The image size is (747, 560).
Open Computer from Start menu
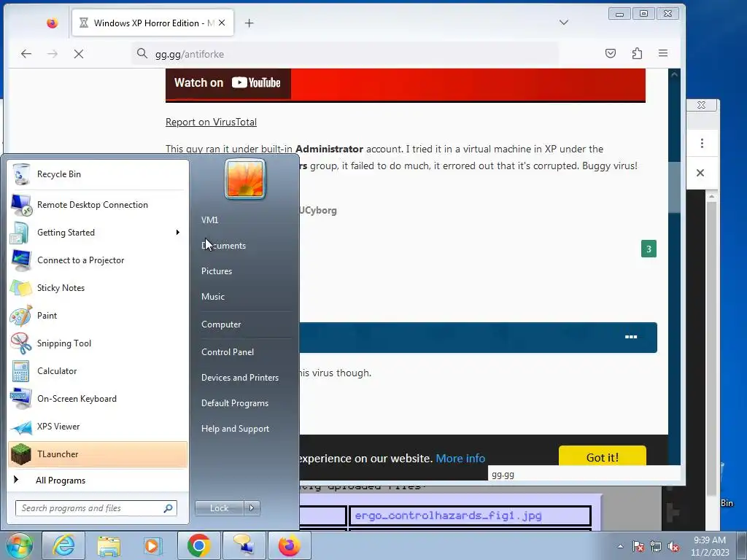221,324
